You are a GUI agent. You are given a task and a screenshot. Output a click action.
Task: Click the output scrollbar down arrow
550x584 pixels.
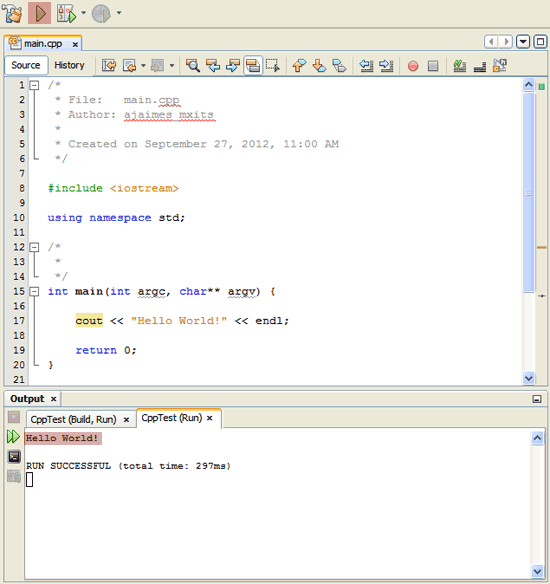coord(537,571)
